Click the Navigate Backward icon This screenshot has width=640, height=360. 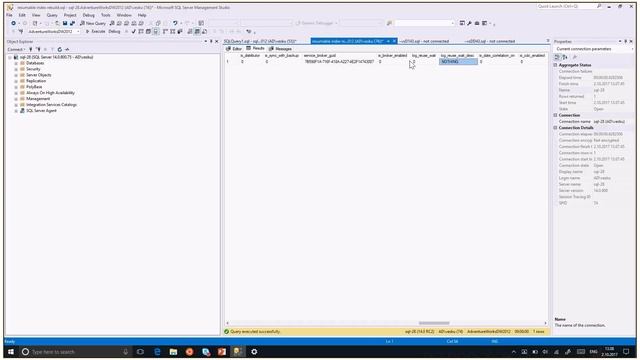(13, 23)
